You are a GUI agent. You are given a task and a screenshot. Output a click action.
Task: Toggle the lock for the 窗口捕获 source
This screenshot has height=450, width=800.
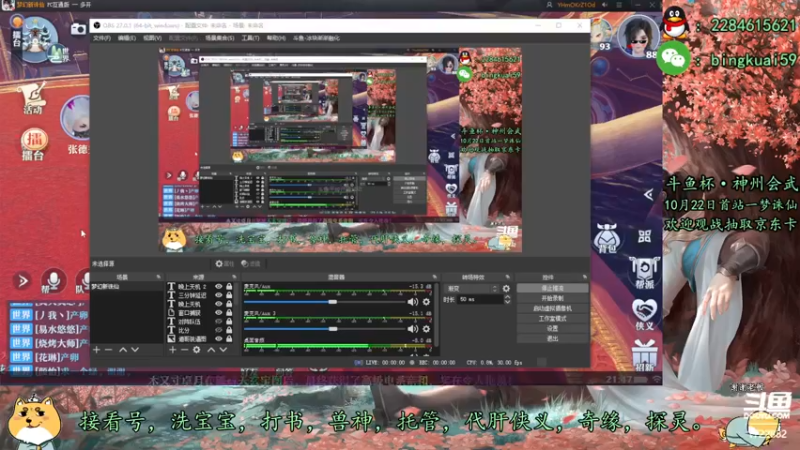click(x=229, y=313)
